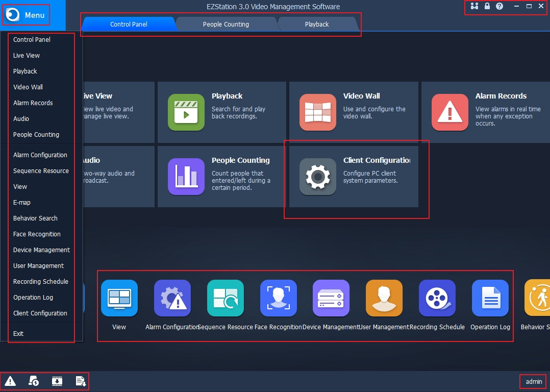Click the recording download icon in status bar
550x392 pixels.
57,381
